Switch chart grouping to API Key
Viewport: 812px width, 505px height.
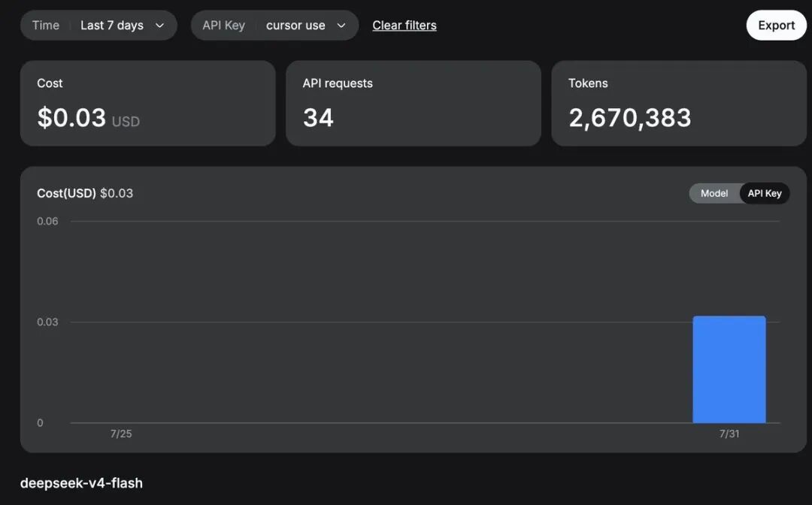[x=765, y=193]
